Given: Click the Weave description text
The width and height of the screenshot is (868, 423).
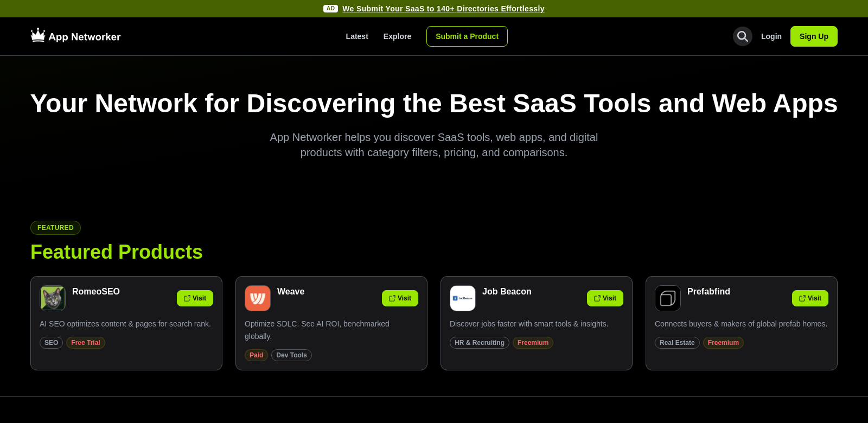Looking at the screenshot, I should [x=317, y=330].
